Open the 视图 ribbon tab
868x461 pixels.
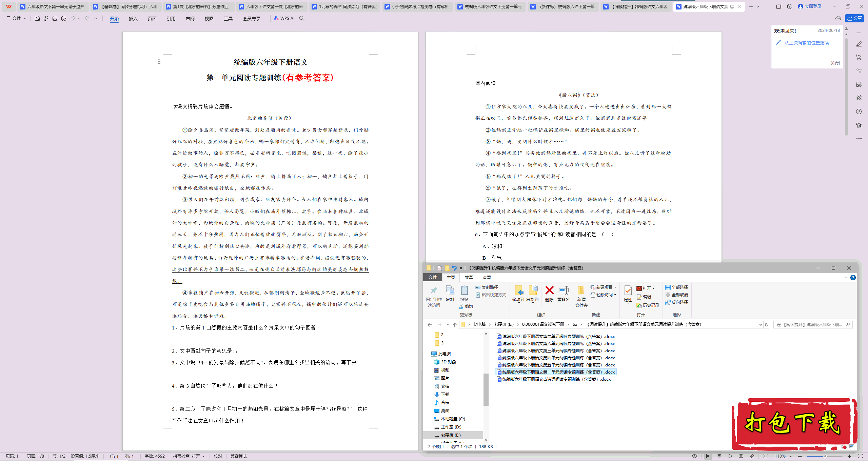click(x=209, y=19)
